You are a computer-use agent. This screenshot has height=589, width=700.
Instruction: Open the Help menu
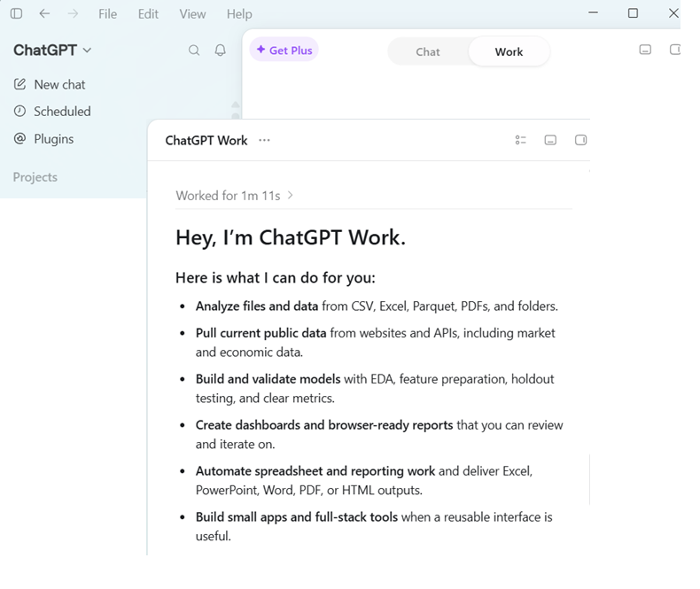tap(239, 14)
